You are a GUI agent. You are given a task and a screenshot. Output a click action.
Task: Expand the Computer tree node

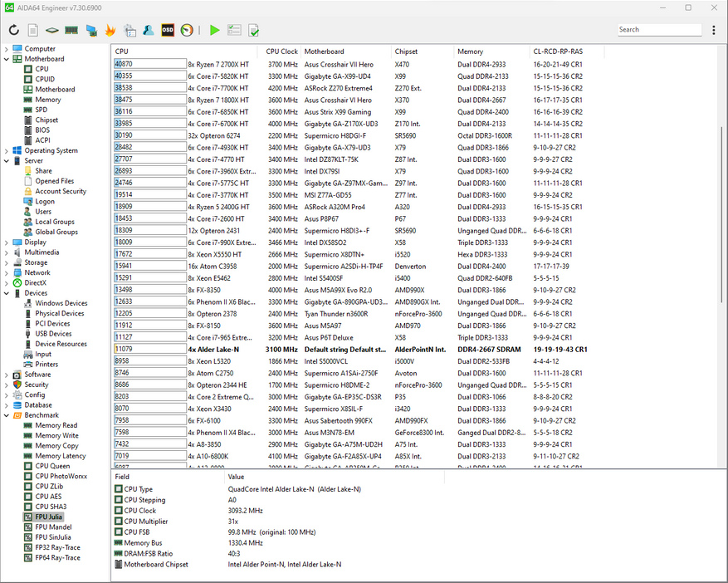click(x=7, y=49)
